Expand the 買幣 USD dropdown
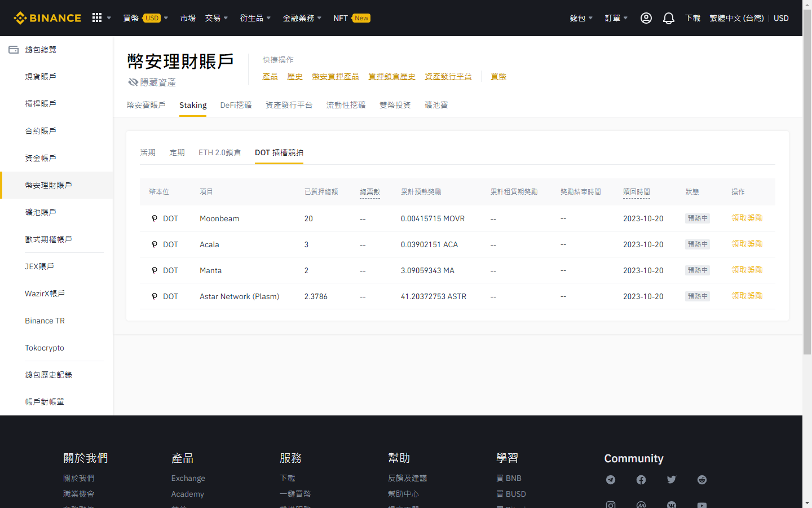 coord(145,18)
